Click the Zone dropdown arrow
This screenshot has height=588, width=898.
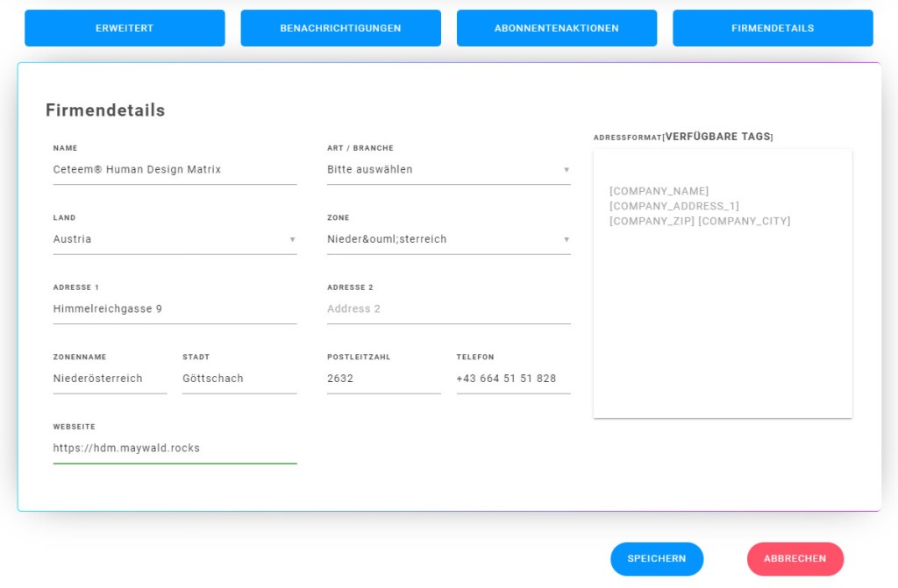coord(566,240)
